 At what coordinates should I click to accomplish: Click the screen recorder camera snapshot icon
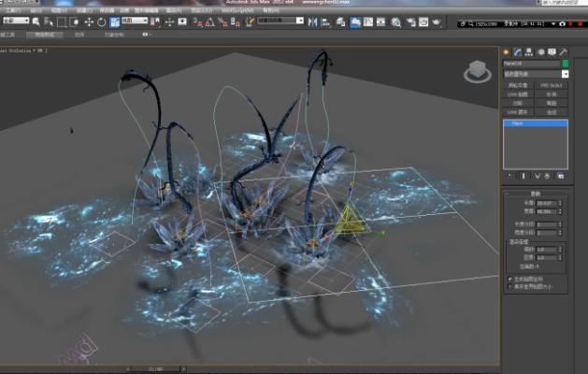562,23
